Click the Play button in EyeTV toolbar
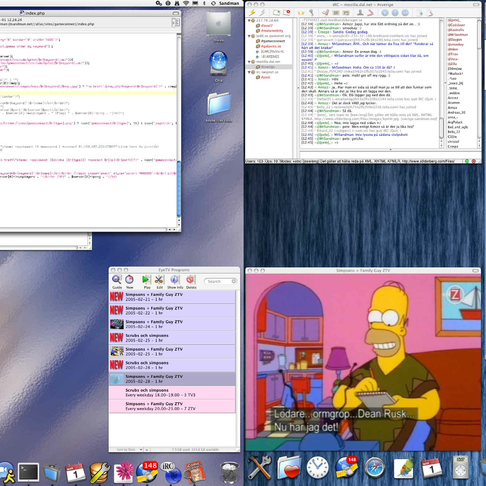 click(146, 280)
